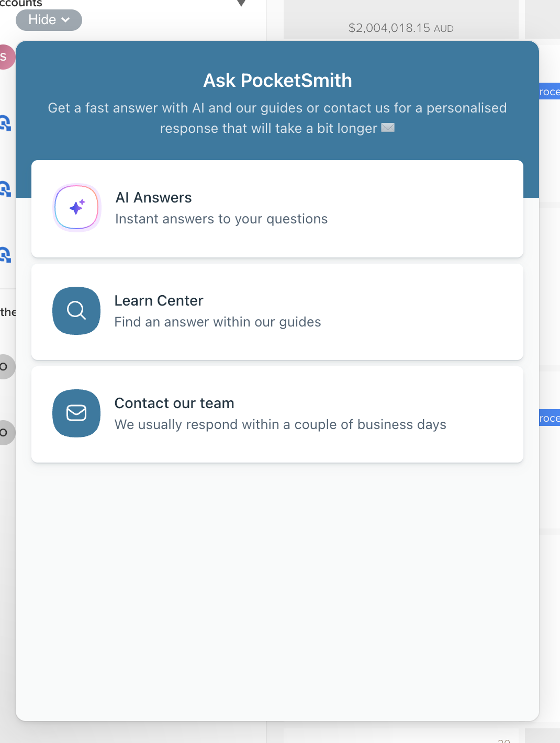
Task: Click 'Find an answer within our guides' text
Action: [218, 322]
